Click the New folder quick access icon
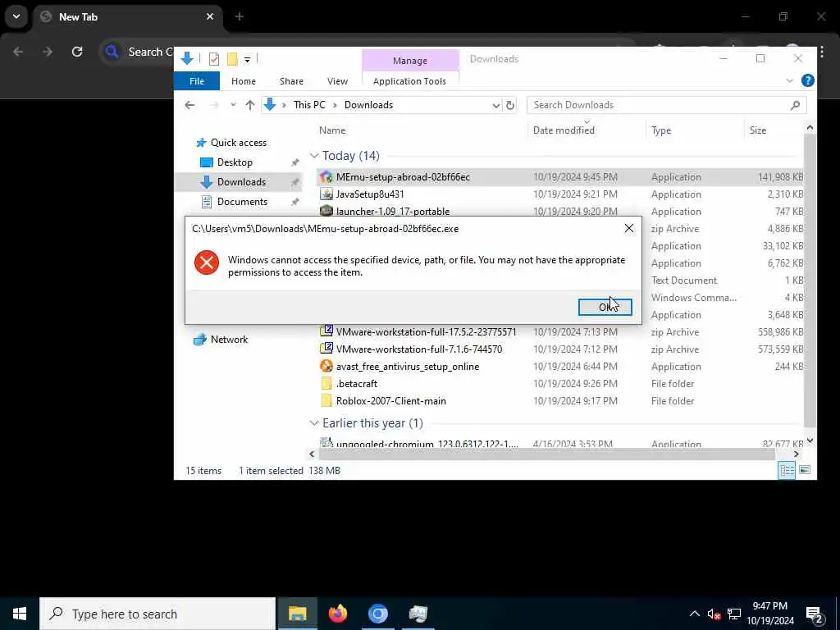 point(232,58)
